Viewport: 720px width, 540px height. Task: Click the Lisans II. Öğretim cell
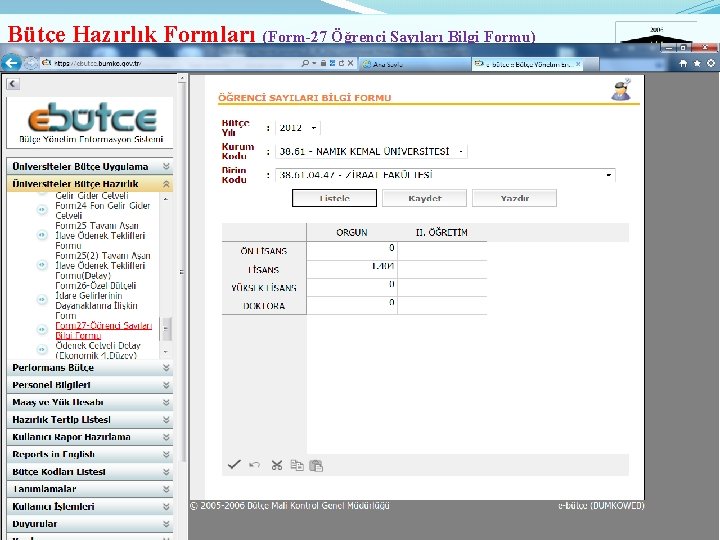(x=442, y=269)
